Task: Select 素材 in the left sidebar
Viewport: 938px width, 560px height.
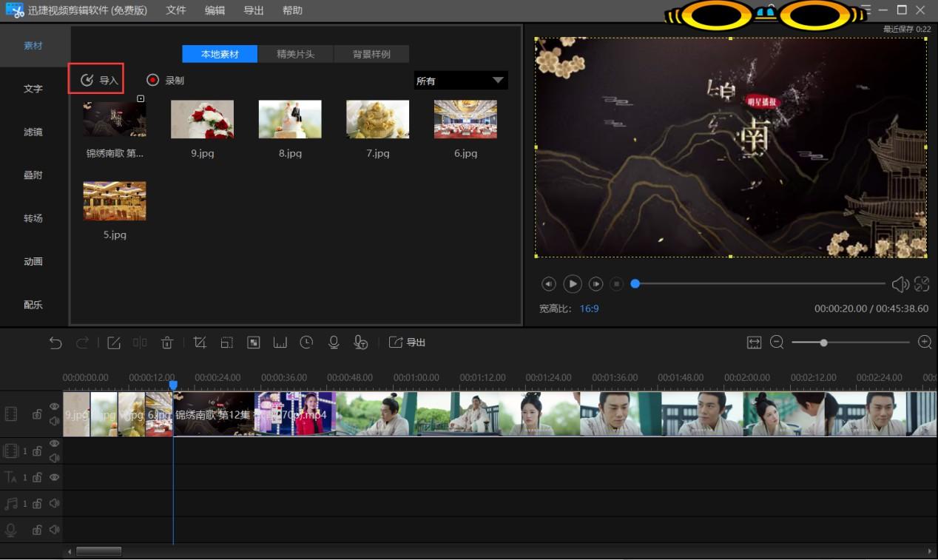Action: [33, 45]
